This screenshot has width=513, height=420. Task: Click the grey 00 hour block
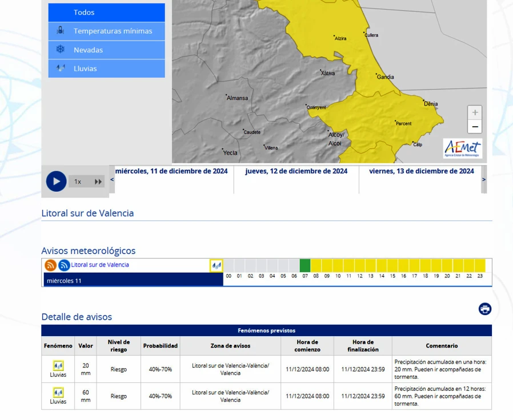229,266
